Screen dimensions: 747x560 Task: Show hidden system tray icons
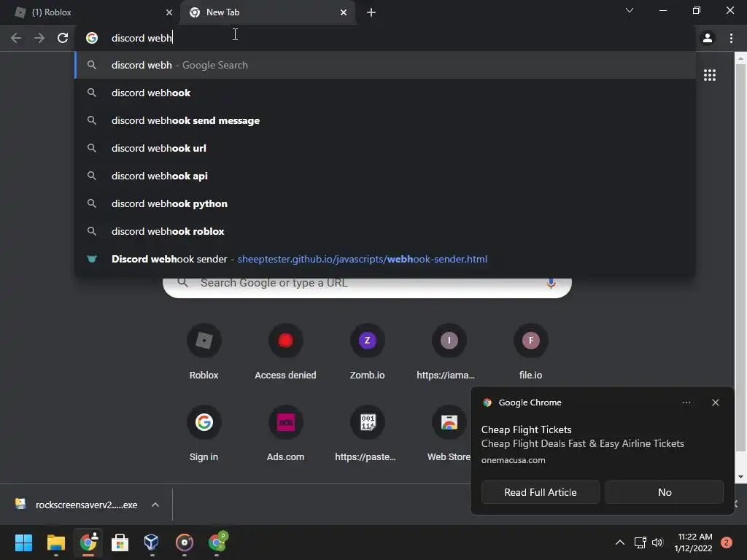[620, 542]
